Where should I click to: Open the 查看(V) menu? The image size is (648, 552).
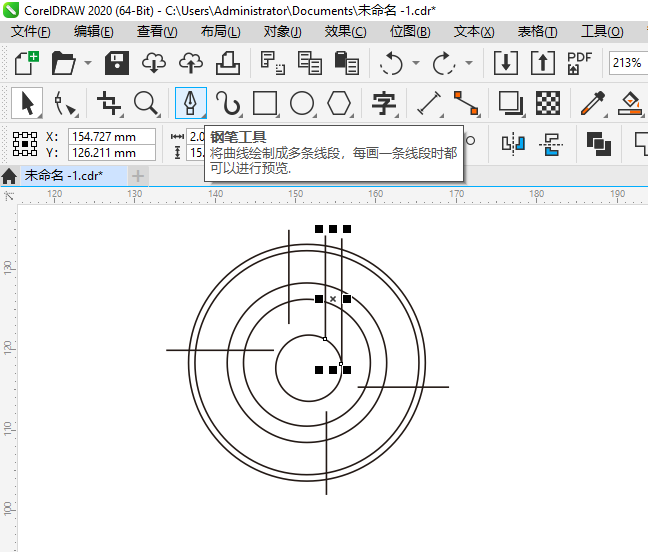[x=157, y=31]
